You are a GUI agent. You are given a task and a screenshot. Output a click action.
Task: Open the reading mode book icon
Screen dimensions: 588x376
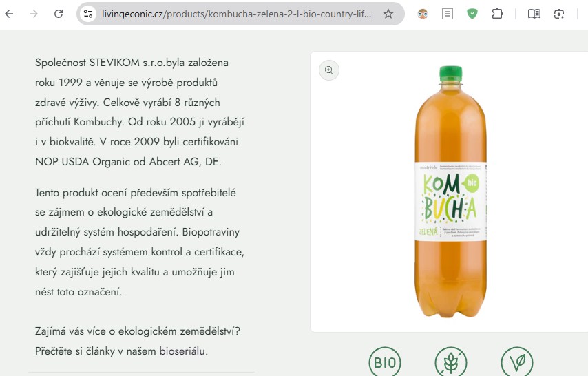click(x=534, y=14)
